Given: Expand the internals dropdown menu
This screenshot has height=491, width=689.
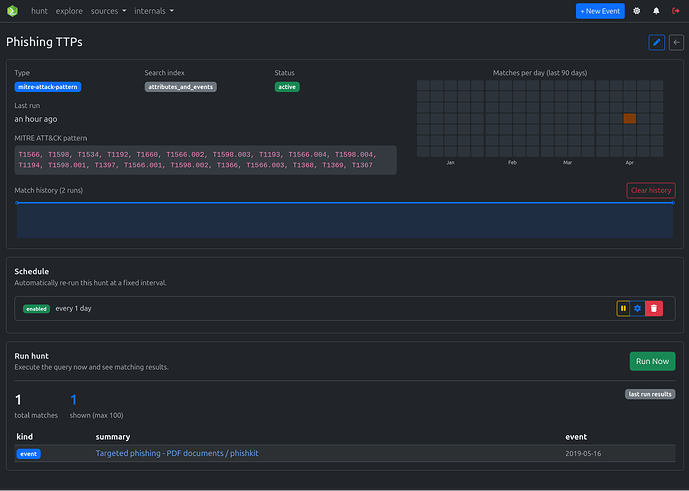Looking at the screenshot, I should (153, 11).
